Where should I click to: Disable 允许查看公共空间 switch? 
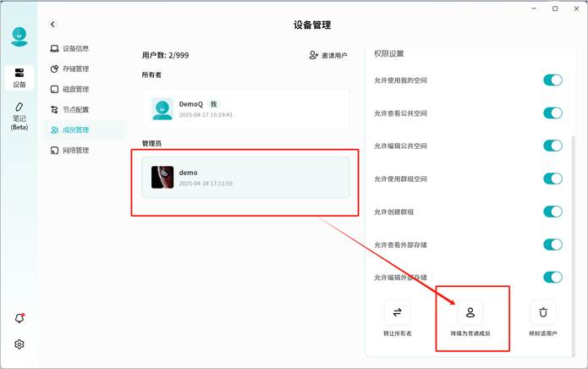(x=552, y=113)
